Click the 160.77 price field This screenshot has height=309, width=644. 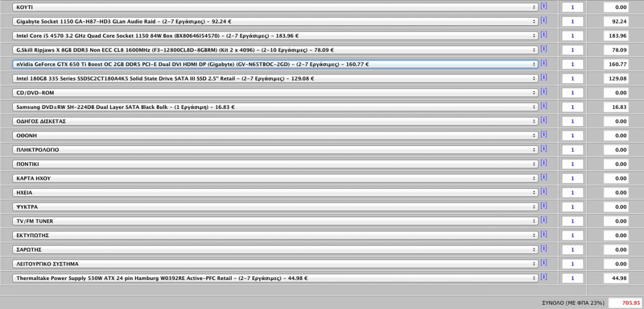pos(616,64)
